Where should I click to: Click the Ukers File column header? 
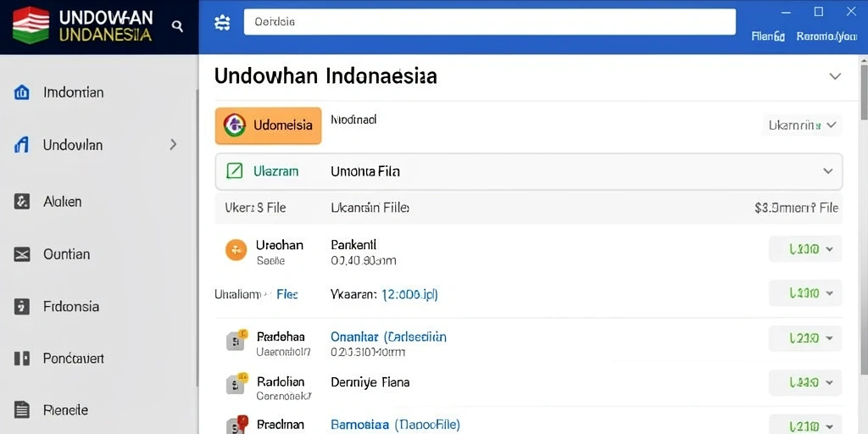click(x=255, y=209)
